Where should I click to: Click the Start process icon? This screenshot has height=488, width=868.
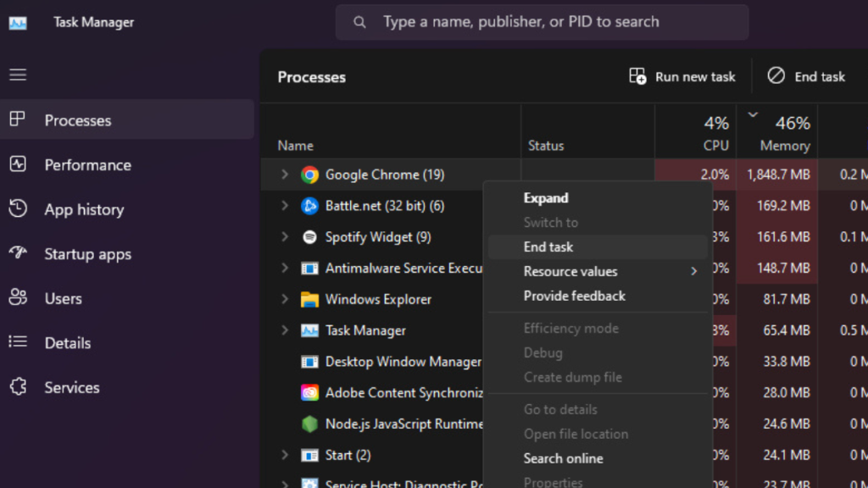(309, 455)
